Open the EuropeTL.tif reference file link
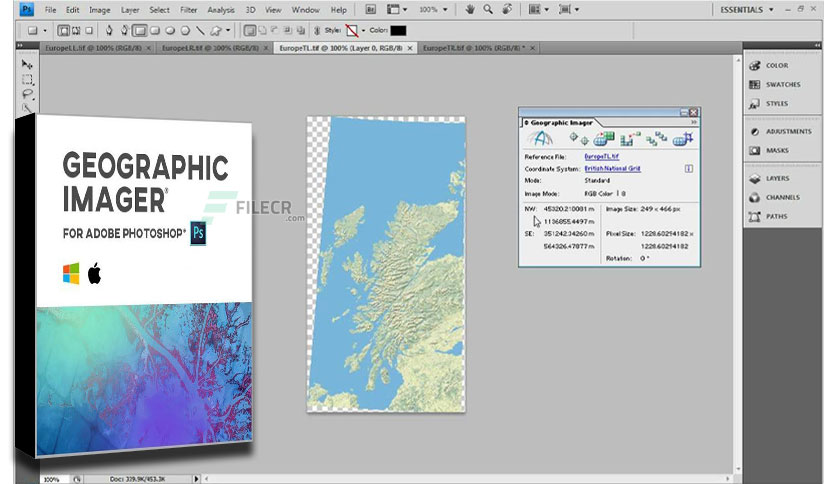This screenshot has width=836, height=484. (x=601, y=157)
